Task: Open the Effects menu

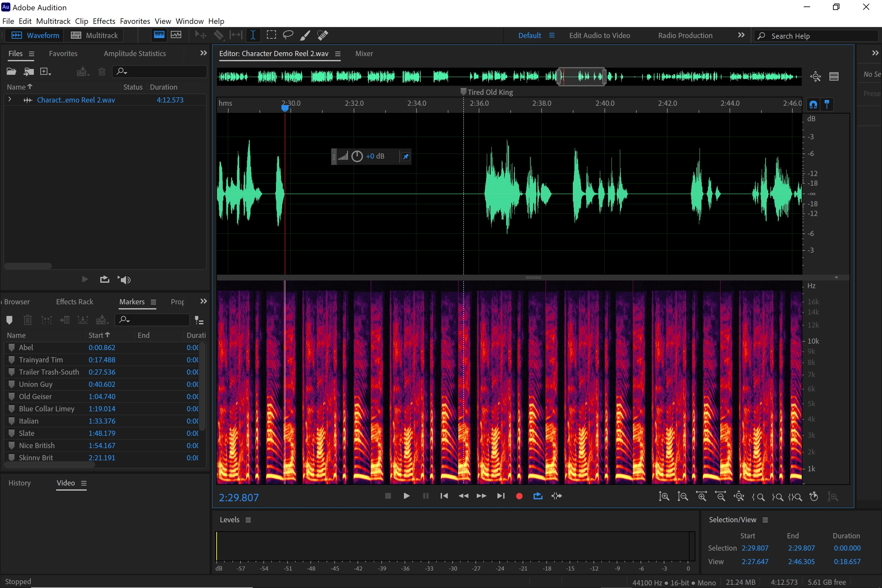Action: 104,21
